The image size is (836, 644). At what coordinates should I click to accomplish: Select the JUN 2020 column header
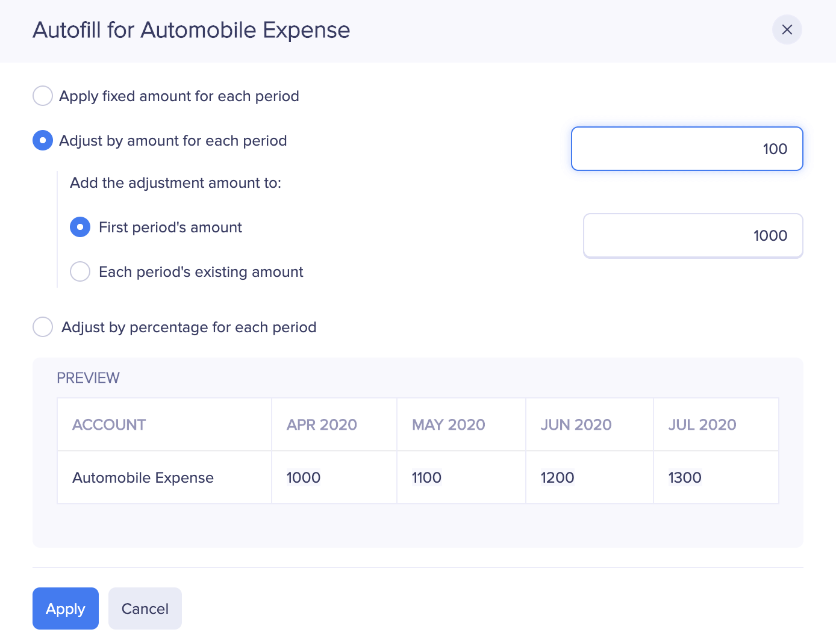[x=576, y=424]
